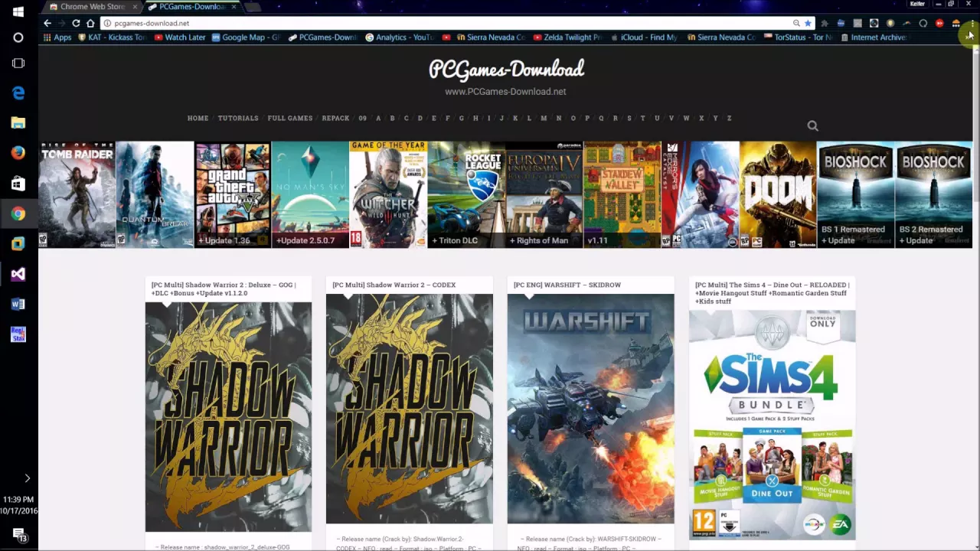Switch to the Chrome Web Store tab
The width and height of the screenshot is (980, 551).
pos(93,7)
